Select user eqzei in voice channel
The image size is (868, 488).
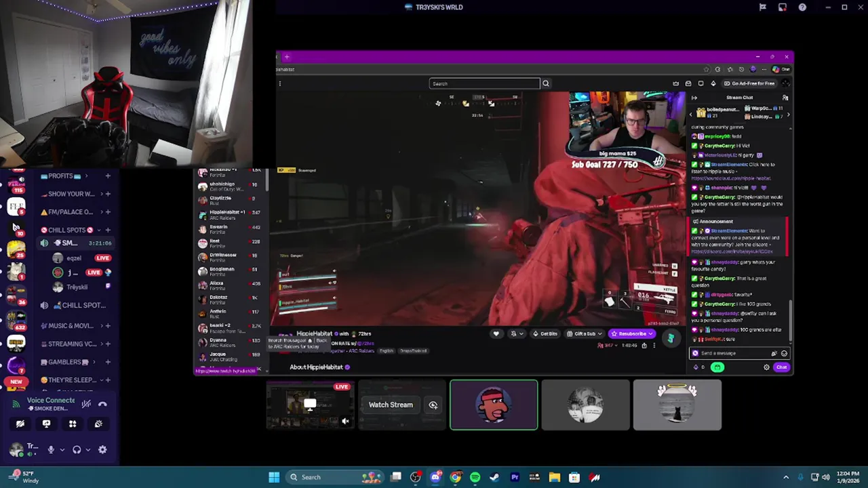(x=73, y=258)
